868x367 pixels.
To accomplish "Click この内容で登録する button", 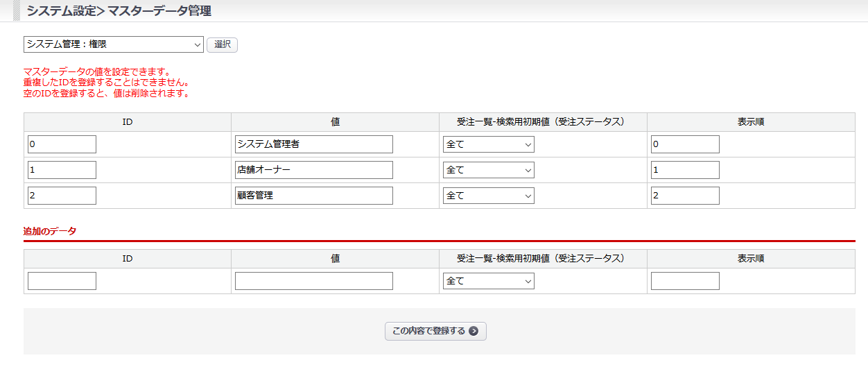I will tap(435, 332).
